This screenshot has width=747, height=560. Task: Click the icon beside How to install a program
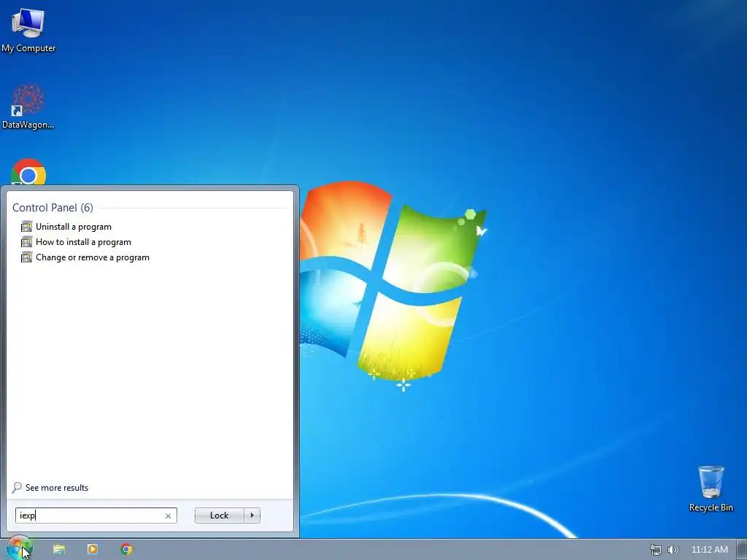[27, 242]
